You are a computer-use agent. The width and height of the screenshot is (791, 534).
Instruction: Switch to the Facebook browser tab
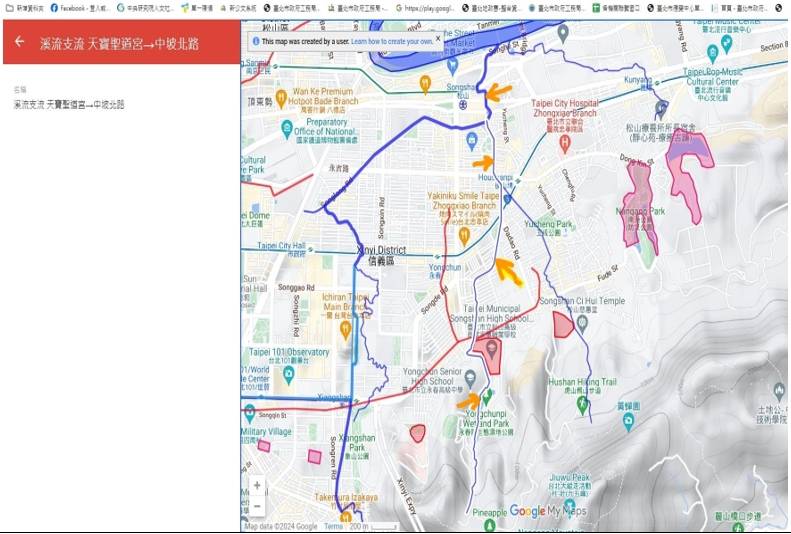point(80,7)
